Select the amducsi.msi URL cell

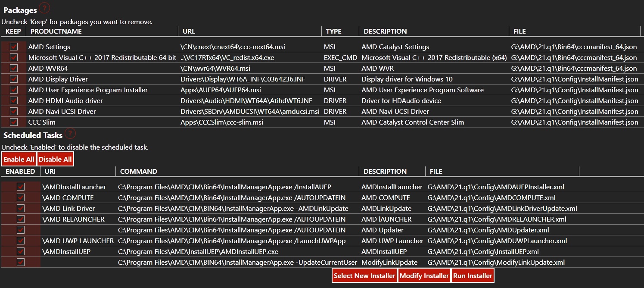(x=250, y=111)
